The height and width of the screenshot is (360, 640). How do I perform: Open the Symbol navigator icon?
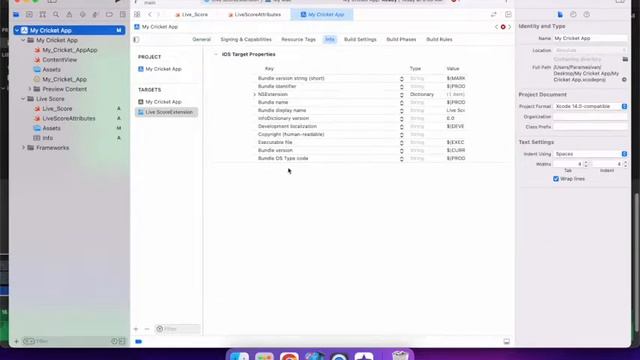point(42,14)
